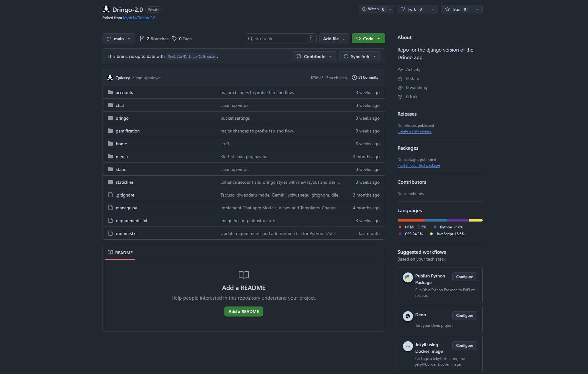Open the runtime.txt file
Screen dimensions: 588x374
click(x=126, y=233)
